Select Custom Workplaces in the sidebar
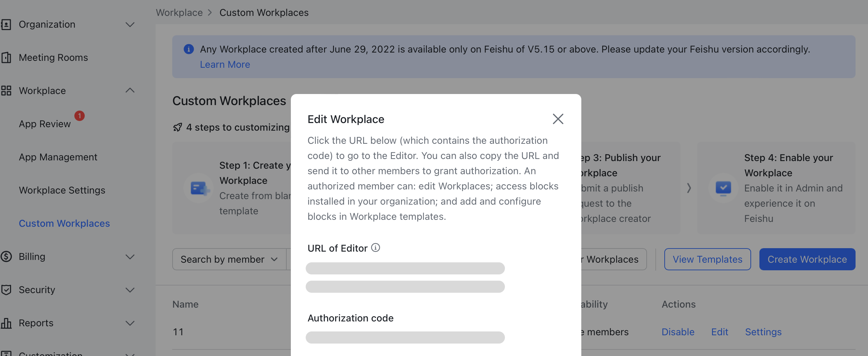The height and width of the screenshot is (356, 868). [64, 223]
